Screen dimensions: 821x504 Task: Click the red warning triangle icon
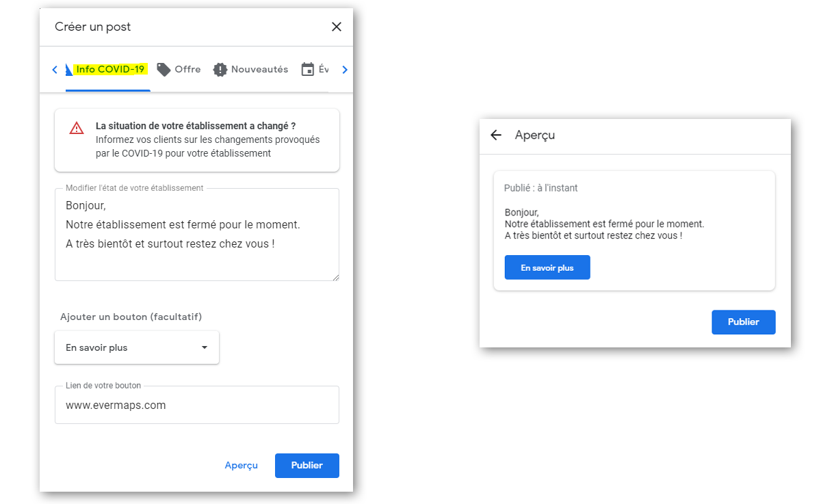[77, 128]
